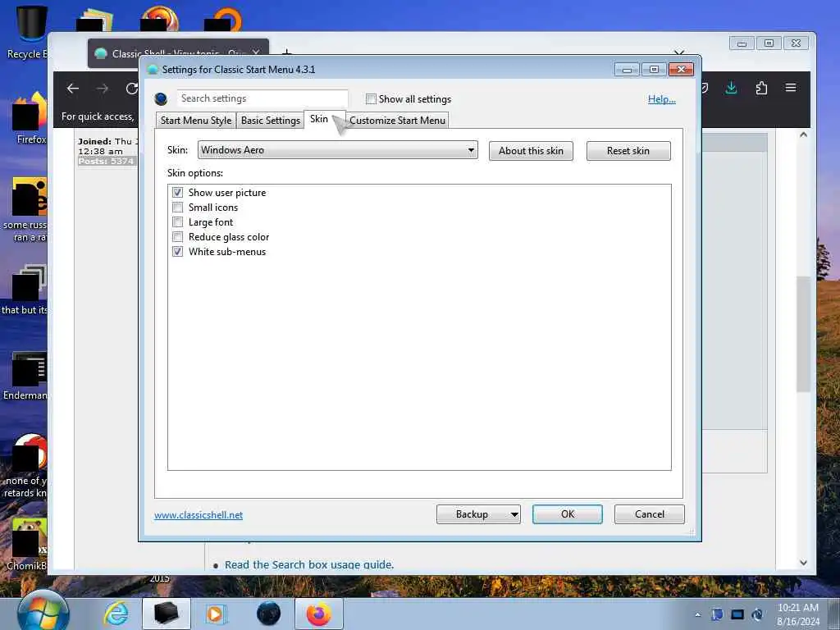Viewport: 840px width, 630px height.
Task: Open Read the Search box usage guide link
Action: pos(309,564)
